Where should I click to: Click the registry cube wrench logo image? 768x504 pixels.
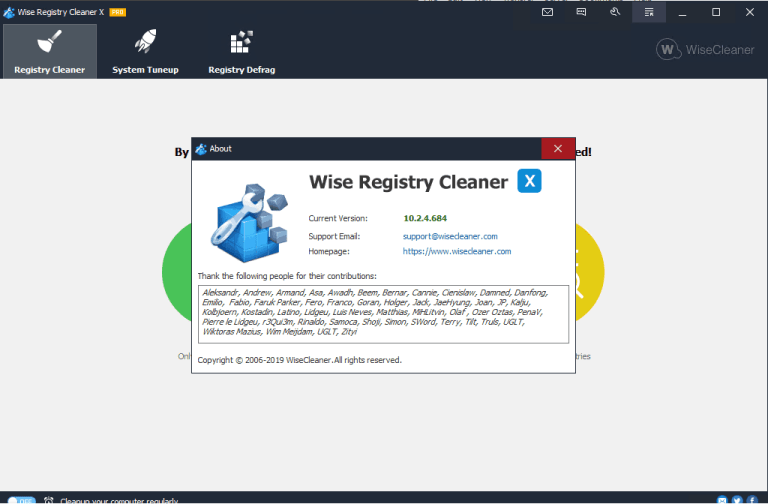(x=250, y=223)
